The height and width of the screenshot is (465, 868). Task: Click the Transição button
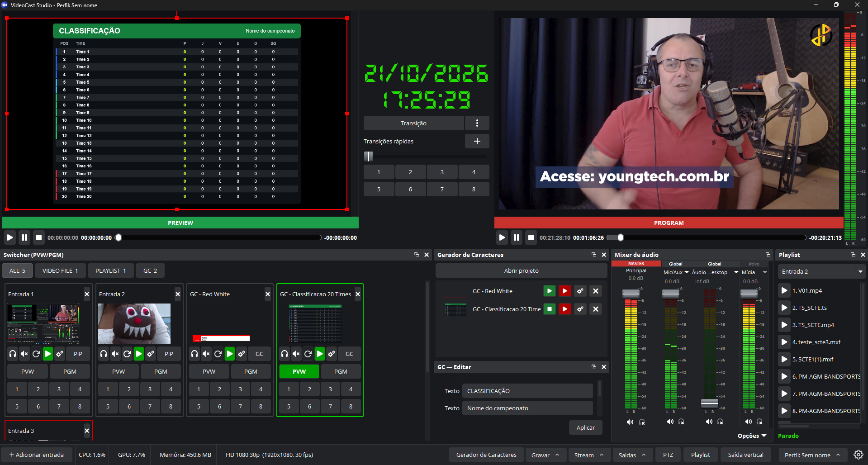click(x=413, y=123)
